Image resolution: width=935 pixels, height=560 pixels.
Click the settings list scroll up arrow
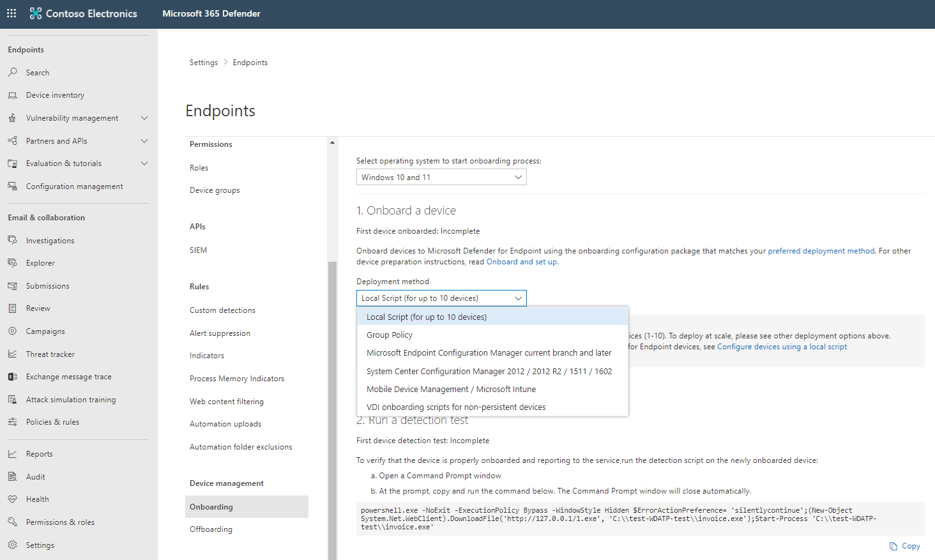[x=332, y=142]
